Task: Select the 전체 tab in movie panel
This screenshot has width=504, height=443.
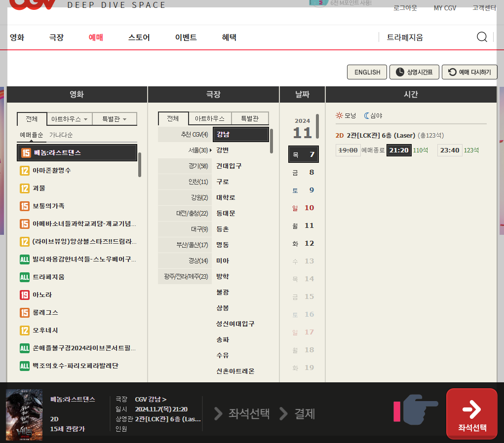Action: [32, 119]
